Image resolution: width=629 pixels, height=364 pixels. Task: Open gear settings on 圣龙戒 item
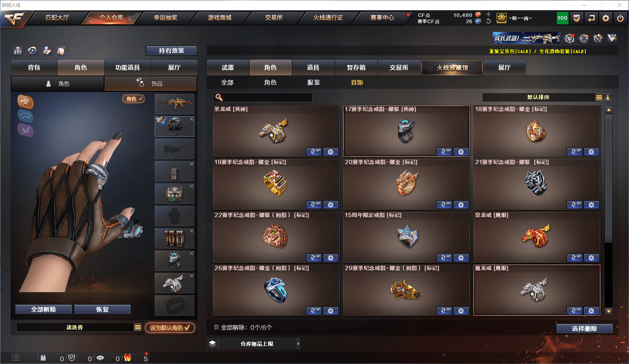click(x=331, y=152)
